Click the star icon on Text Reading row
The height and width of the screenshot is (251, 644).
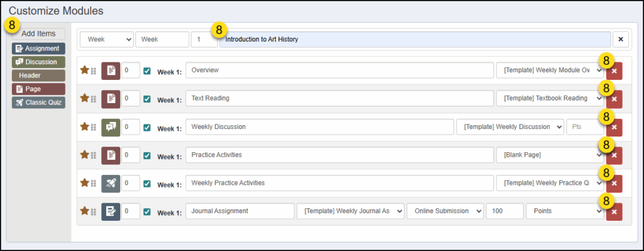click(x=85, y=98)
